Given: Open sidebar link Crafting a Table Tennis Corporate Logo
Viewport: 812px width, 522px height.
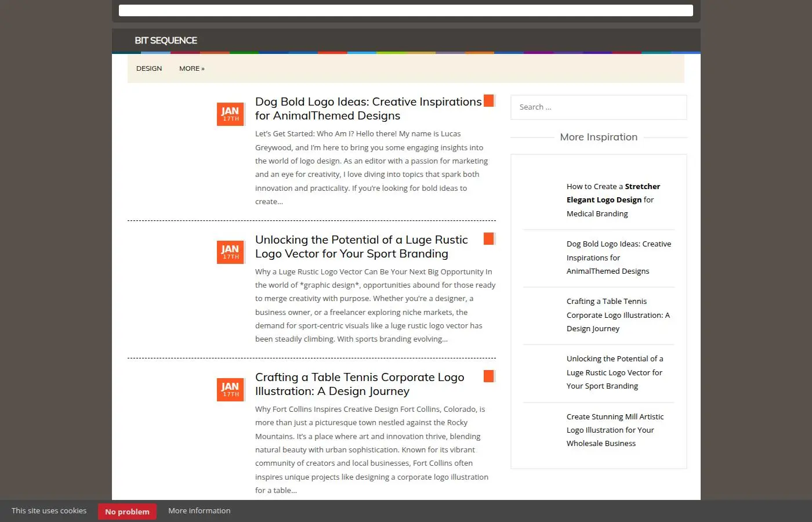Looking at the screenshot, I should pyautogui.click(x=618, y=315).
